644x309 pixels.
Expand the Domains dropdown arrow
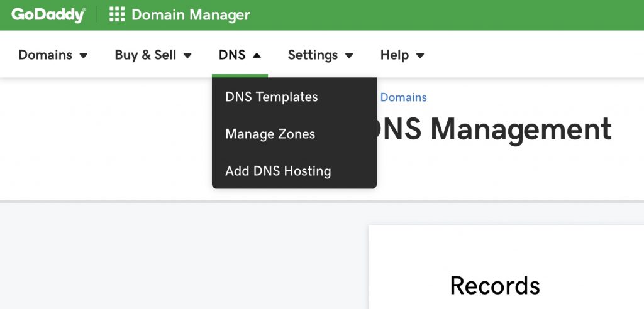coord(84,56)
